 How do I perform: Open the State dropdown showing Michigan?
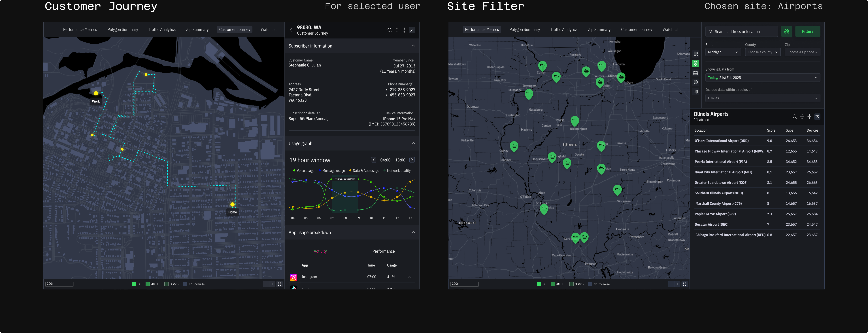pyautogui.click(x=723, y=52)
